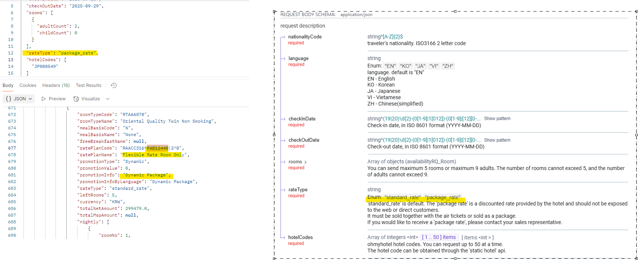The height and width of the screenshot is (261, 644).
Task: Click the rateType field name in schema
Action: [298, 189]
